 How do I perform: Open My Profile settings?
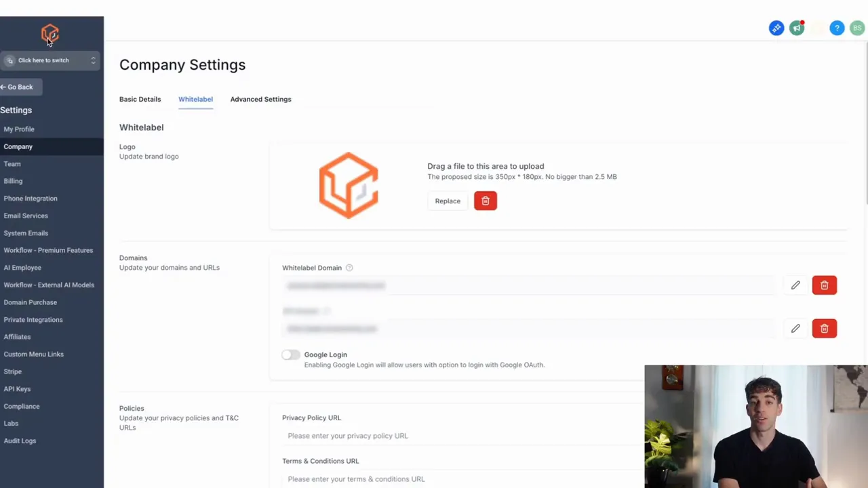pos(19,129)
